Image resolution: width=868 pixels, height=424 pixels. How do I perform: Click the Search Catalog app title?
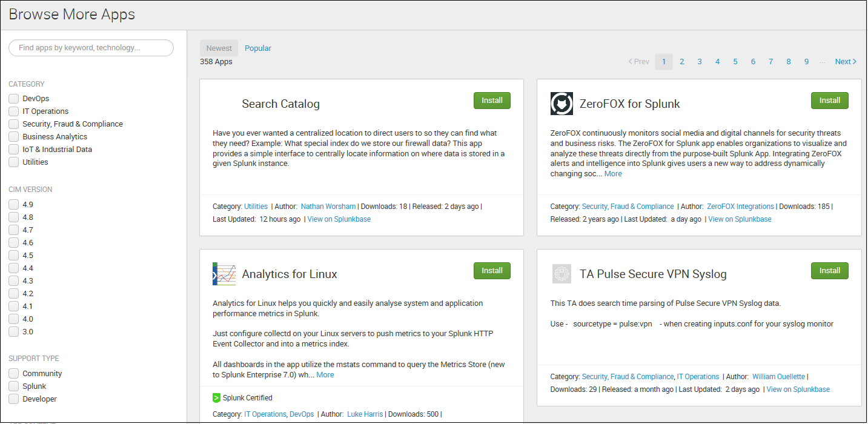pos(280,104)
